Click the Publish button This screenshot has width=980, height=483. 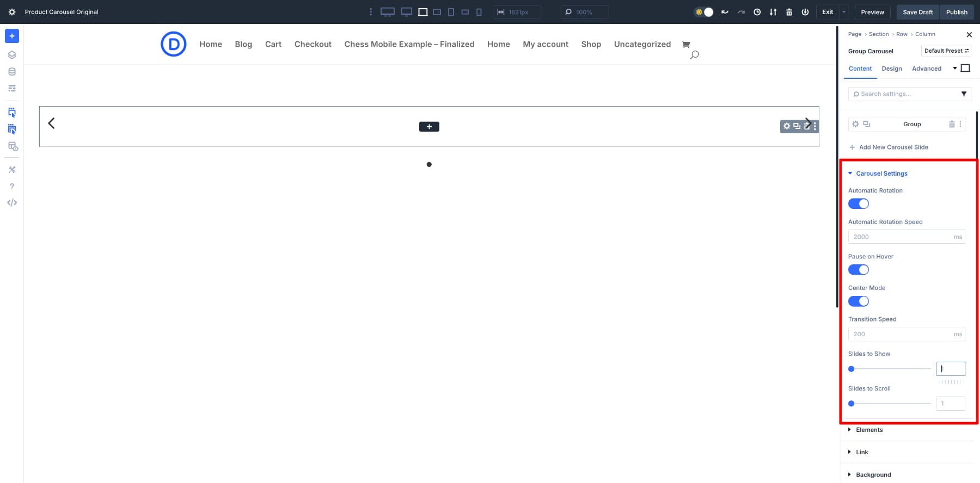pyautogui.click(x=957, y=12)
